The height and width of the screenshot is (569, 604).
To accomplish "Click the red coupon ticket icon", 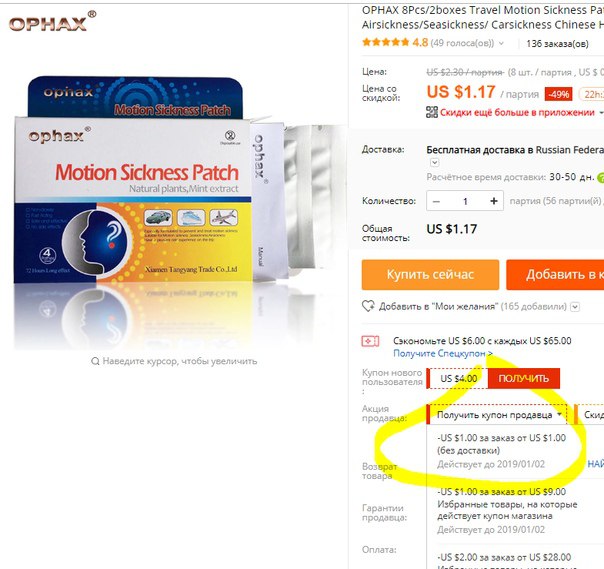I will 370,341.
